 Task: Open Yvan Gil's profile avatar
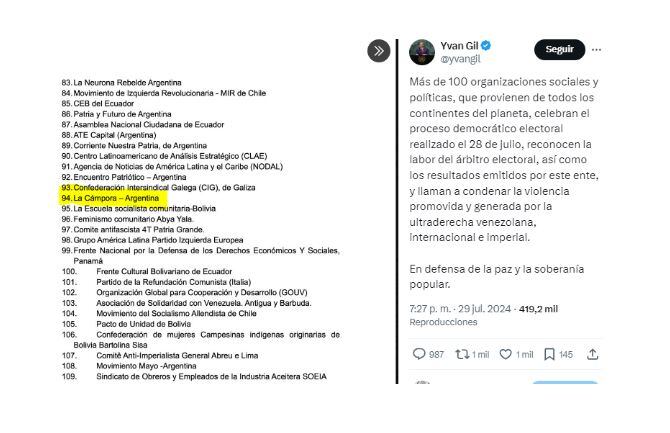pyautogui.click(x=422, y=52)
